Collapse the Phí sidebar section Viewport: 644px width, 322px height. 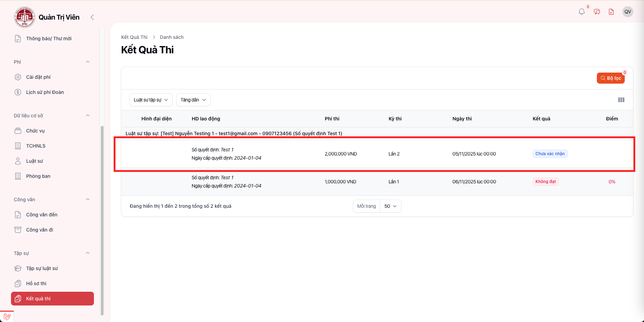[88, 62]
